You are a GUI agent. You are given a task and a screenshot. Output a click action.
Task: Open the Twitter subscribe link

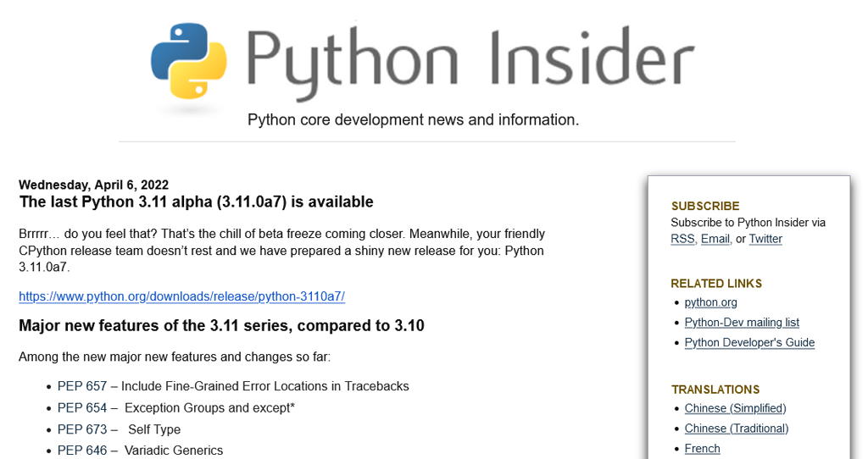(x=765, y=239)
